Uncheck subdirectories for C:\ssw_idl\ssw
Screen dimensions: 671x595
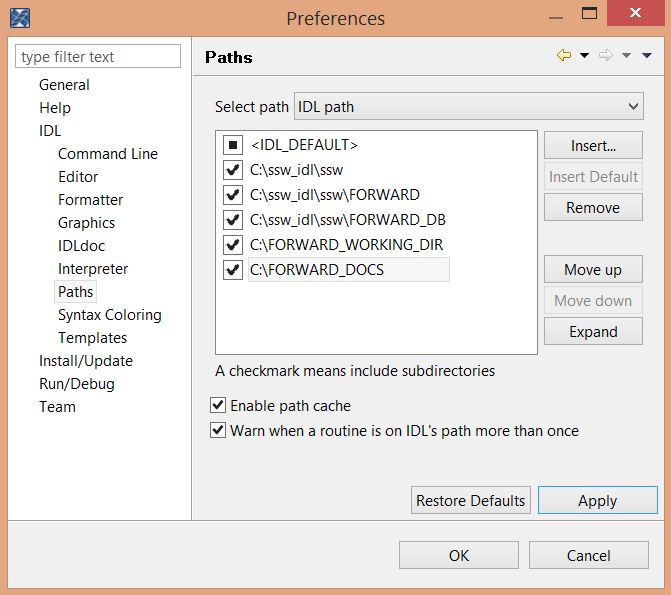click(x=233, y=170)
